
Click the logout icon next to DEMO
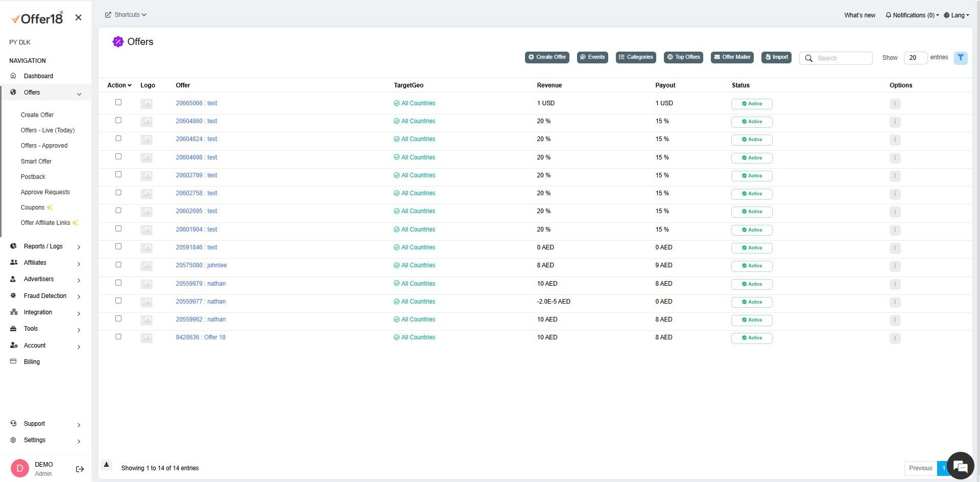pos(80,469)
